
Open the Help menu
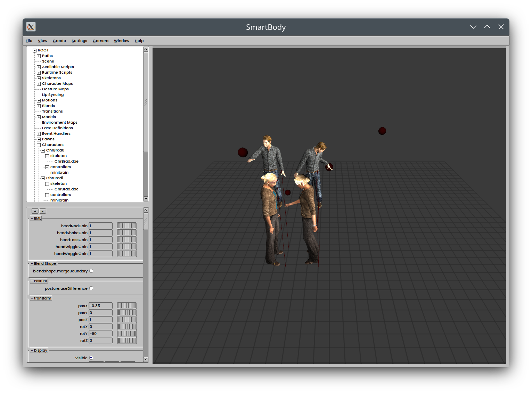[139, 41]
